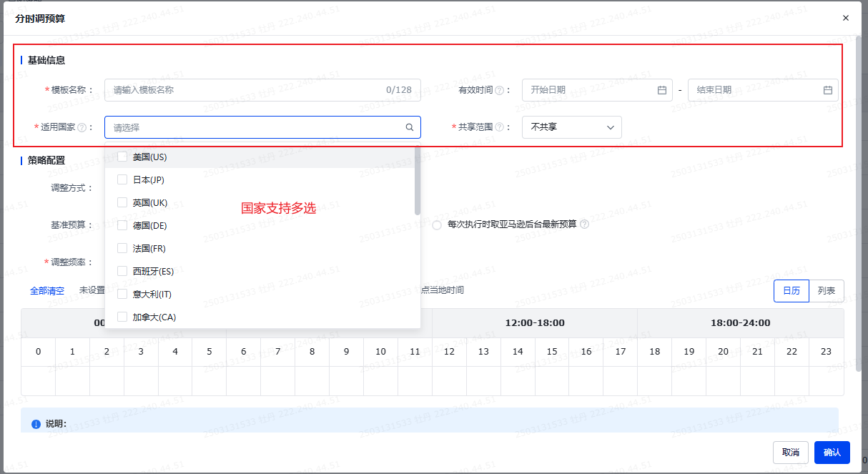This screenshot has height=474, width=868.
Task: Click empty cell under hour 3
Action: (142, 380)
